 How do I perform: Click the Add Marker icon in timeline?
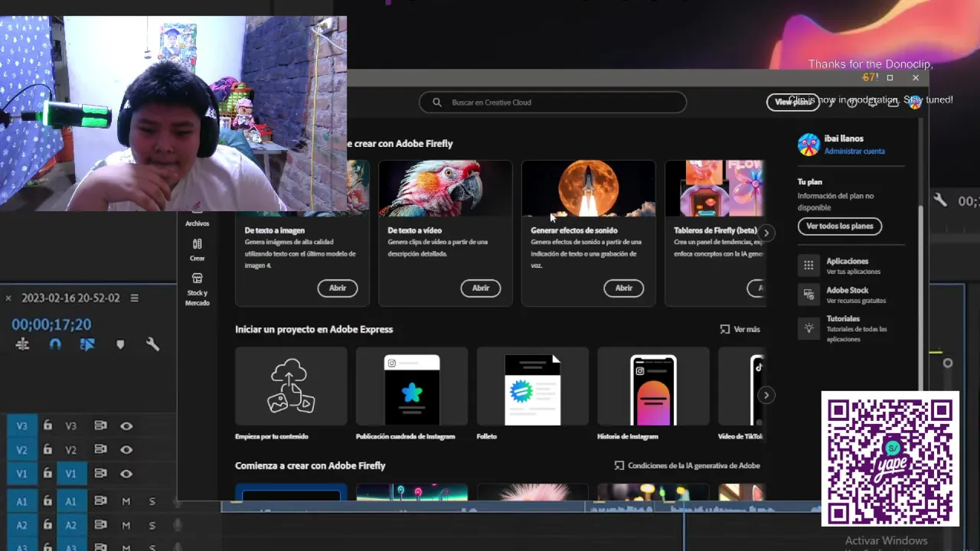120,344
